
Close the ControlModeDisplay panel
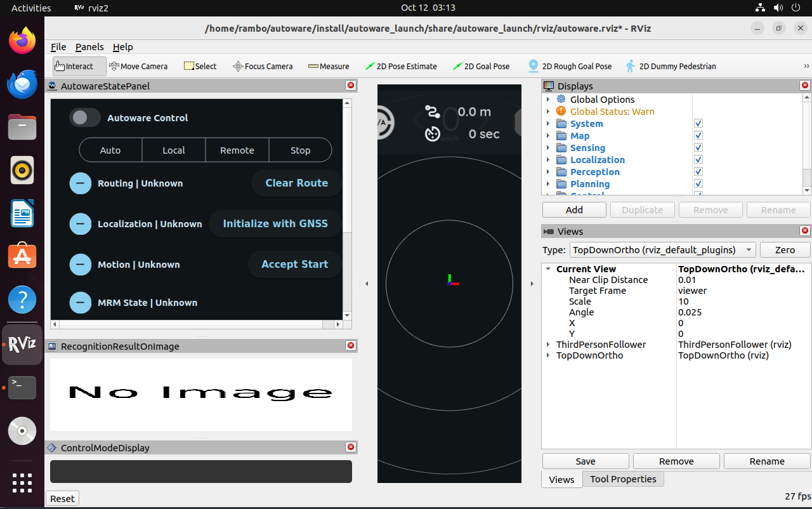coord(351,447)
